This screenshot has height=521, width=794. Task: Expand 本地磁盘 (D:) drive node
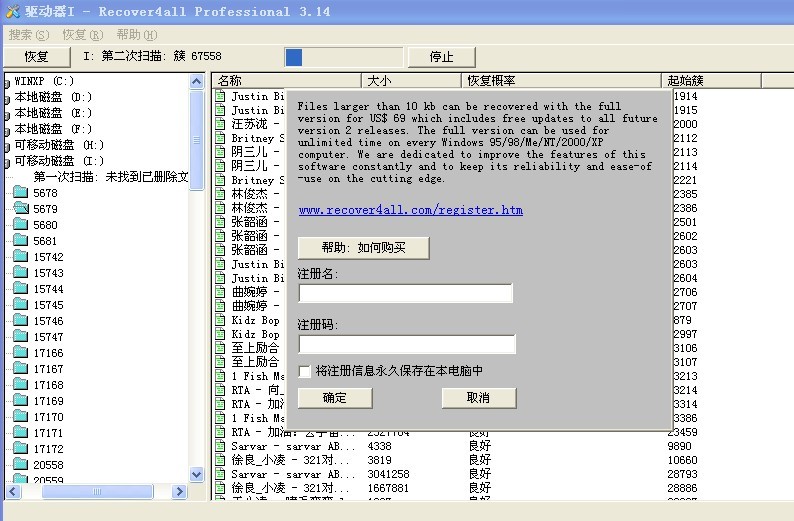7,98
